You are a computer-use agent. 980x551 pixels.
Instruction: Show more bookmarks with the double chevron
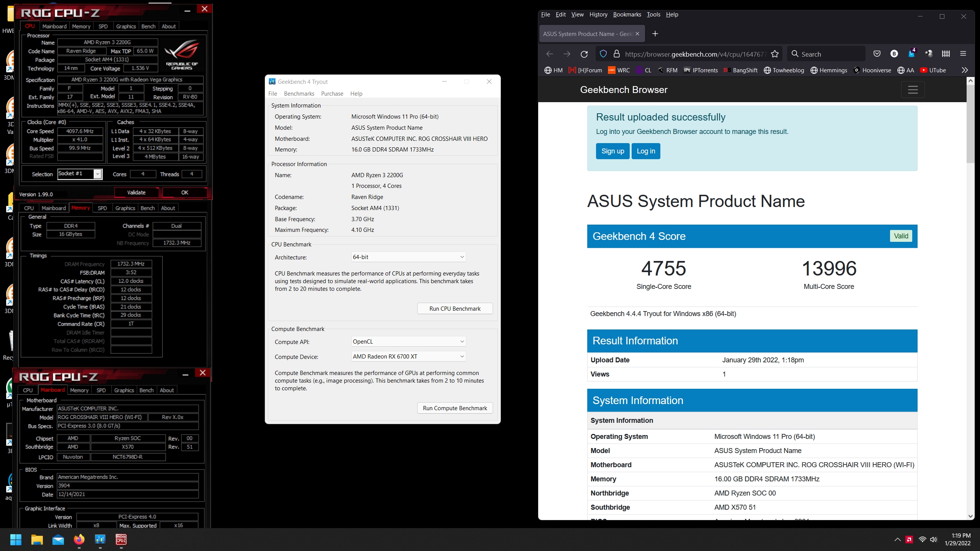pyautogui.click(x=965, y=70)
